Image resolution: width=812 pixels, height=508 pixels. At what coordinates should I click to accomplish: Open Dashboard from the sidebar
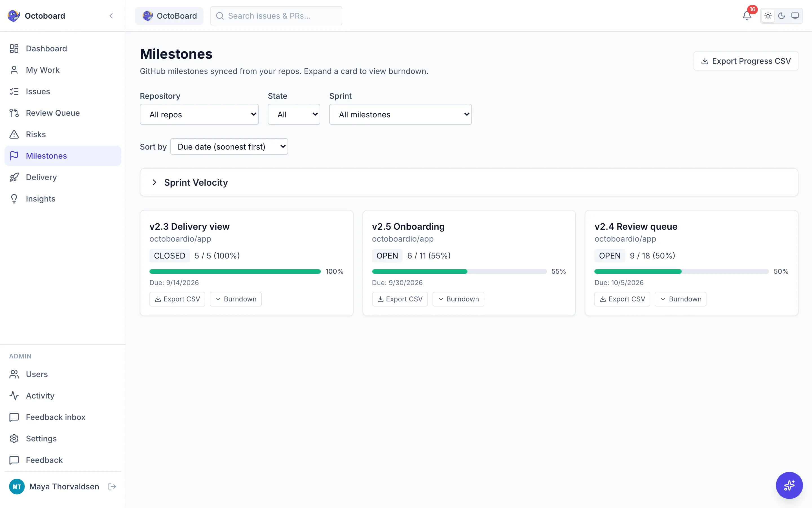(x=63, y=48)
